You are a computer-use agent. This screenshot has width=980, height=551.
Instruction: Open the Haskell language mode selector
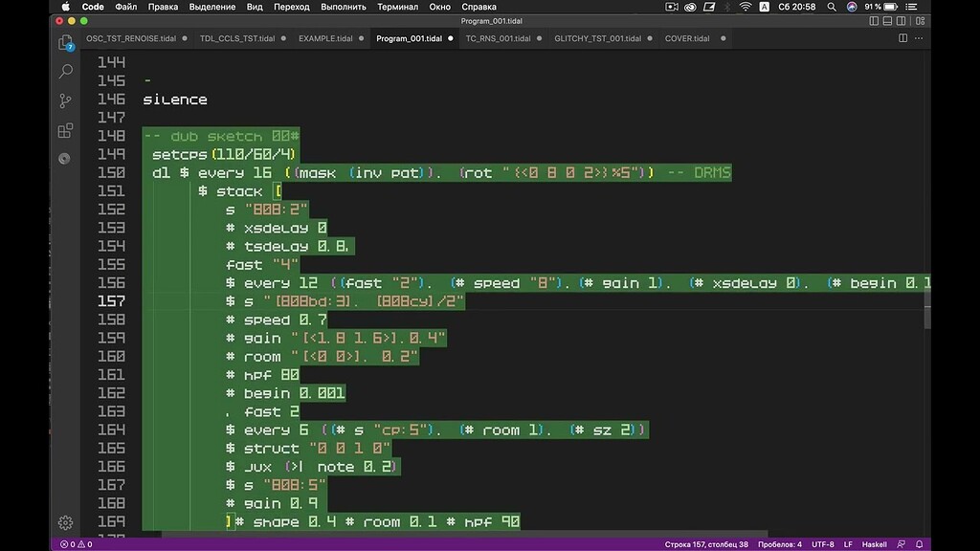(874, 544)
